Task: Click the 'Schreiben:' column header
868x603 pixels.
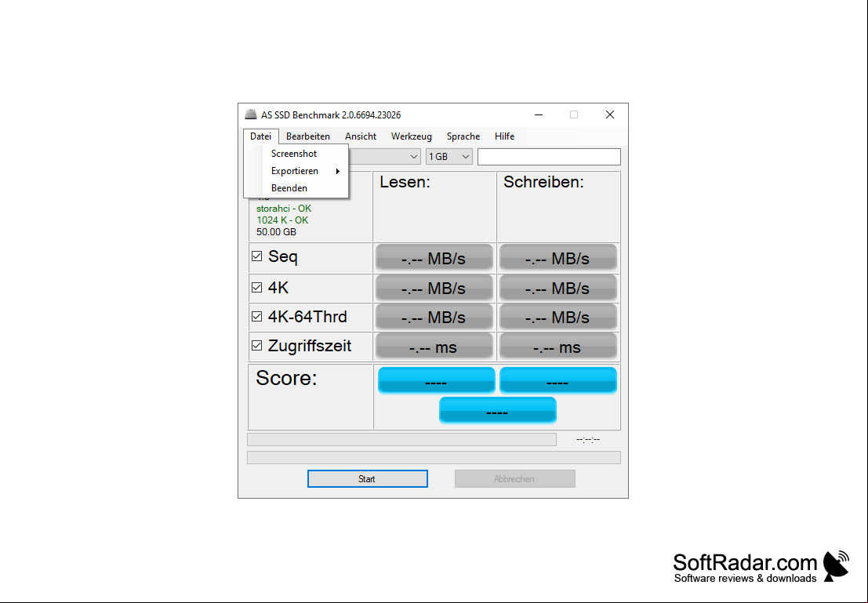Action: [x=543, y=182]
